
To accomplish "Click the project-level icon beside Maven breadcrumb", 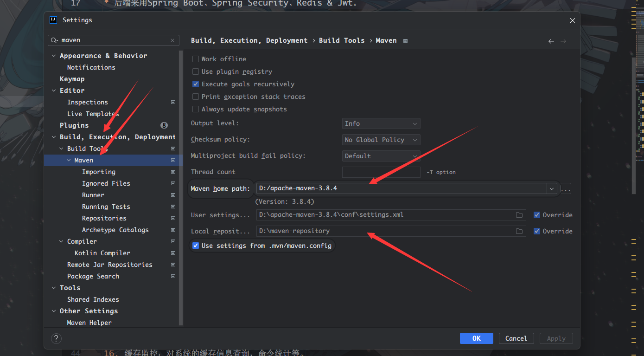I will tap(405, 41).
